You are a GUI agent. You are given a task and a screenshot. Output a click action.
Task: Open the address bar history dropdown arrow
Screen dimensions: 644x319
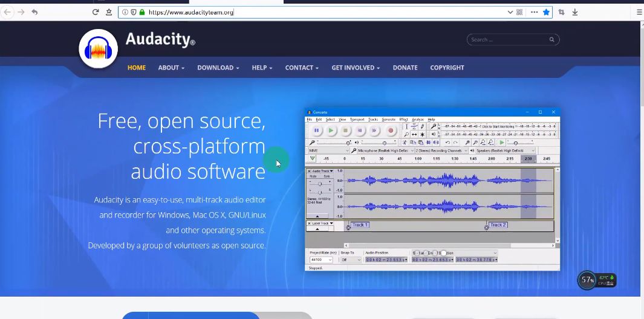[x=510, y=12]
